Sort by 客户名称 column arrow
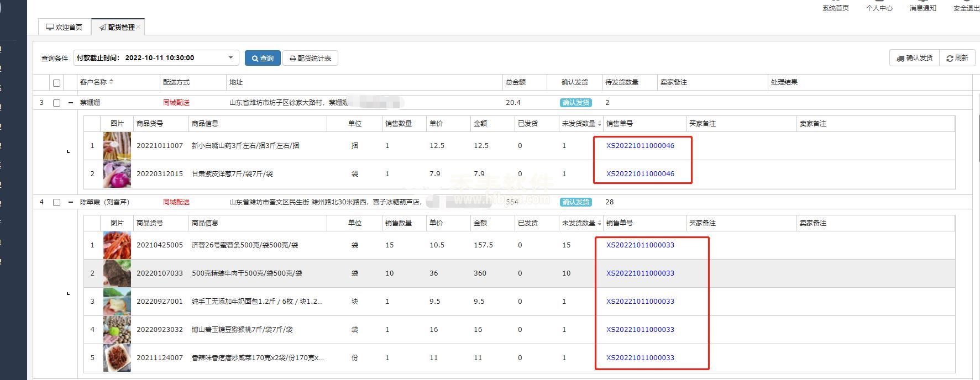The height and width of the screenshot is (380, 980). pyautogui.click(x=112, y=82)
